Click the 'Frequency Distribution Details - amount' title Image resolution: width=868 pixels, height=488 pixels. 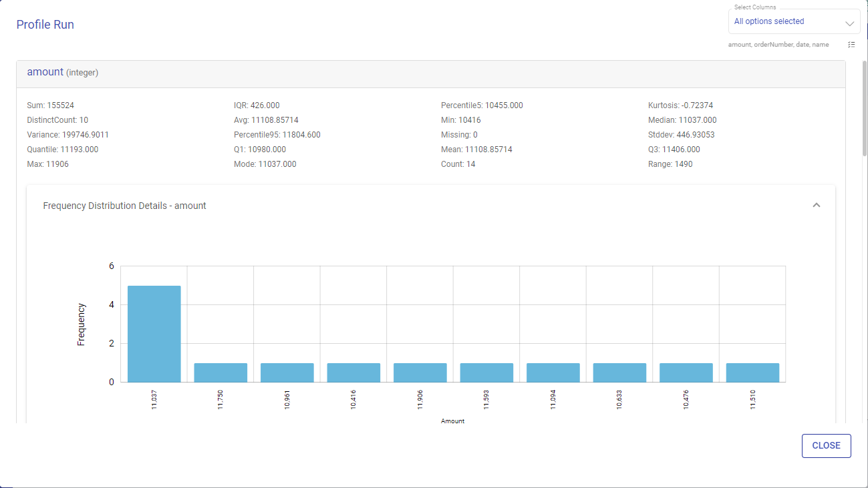tap(124, 206)
